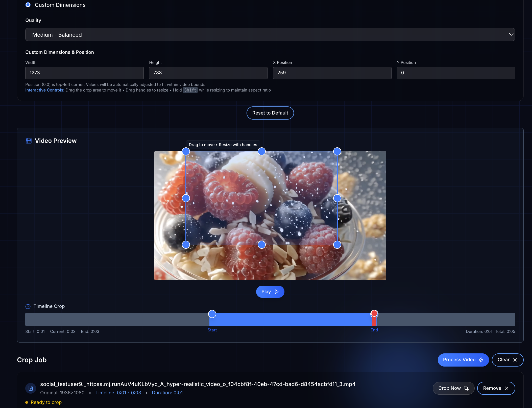Click the Y Position input field
Image resolution: width=532 pixels, height=408 pixels.
(456, 73)
